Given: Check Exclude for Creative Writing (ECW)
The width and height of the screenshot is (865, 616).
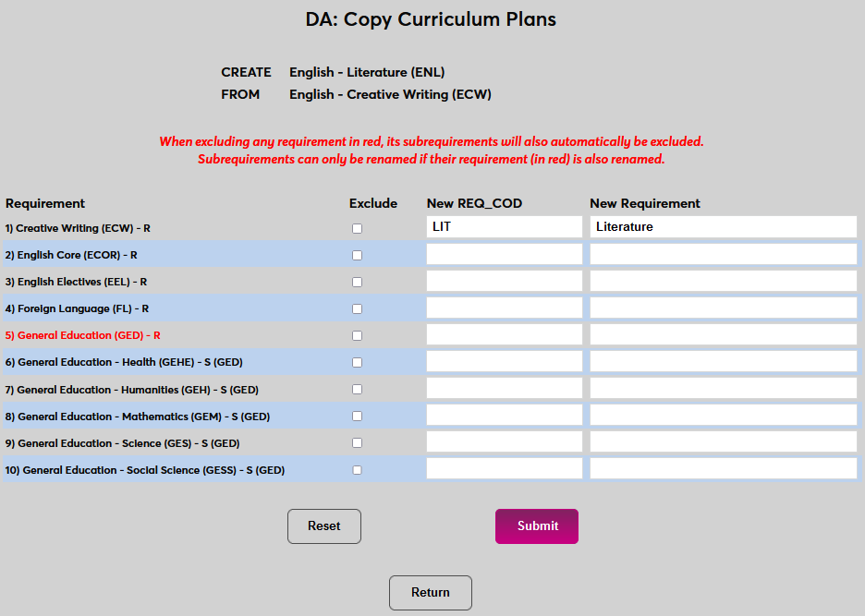Looking at the screenshot, I should (x=357, y=228).
